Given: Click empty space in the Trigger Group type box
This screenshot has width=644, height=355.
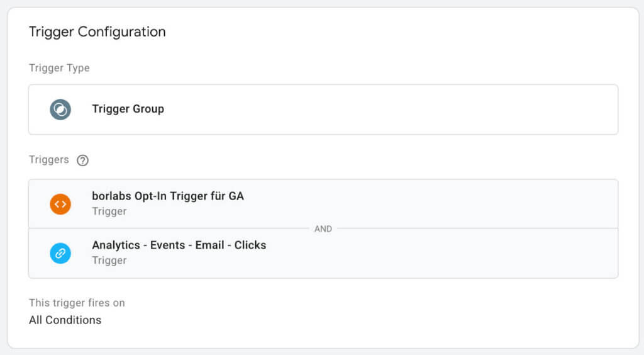Looking at the screenshot, I should [x=390, y=110].
